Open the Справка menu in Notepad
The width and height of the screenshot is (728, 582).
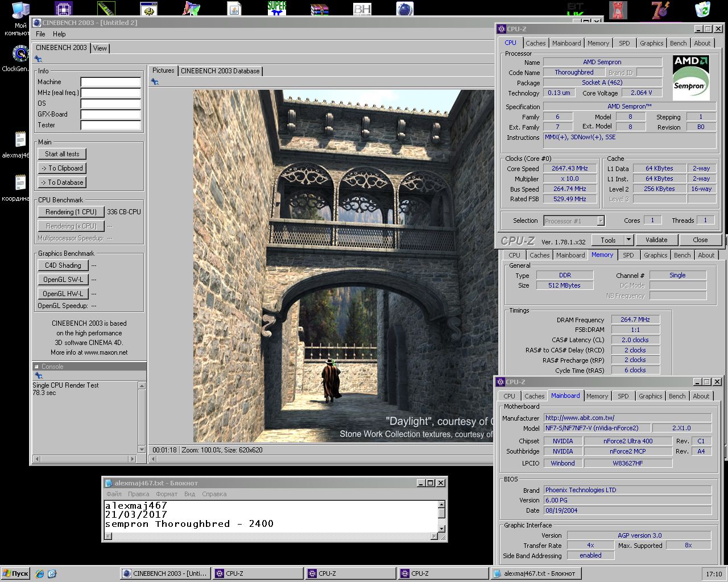click(x=214, y=494)
